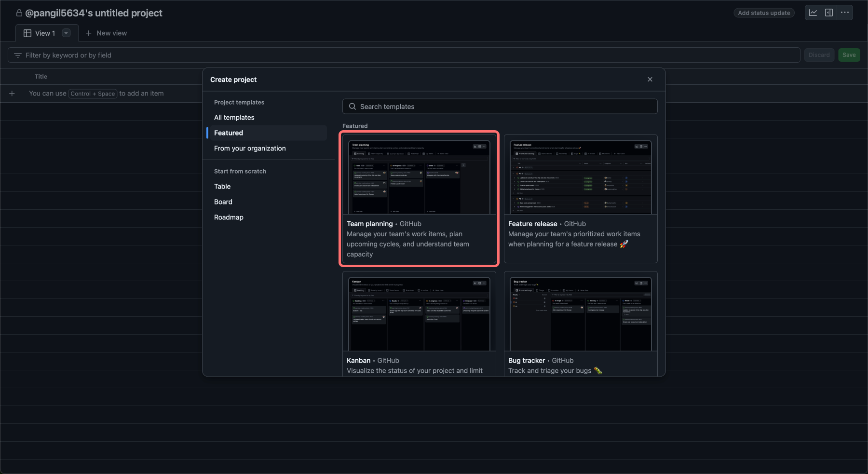The height and width of the screenshot is (474, 868).
Task: Click the Featured heading above templates
Action: [355, 126]
